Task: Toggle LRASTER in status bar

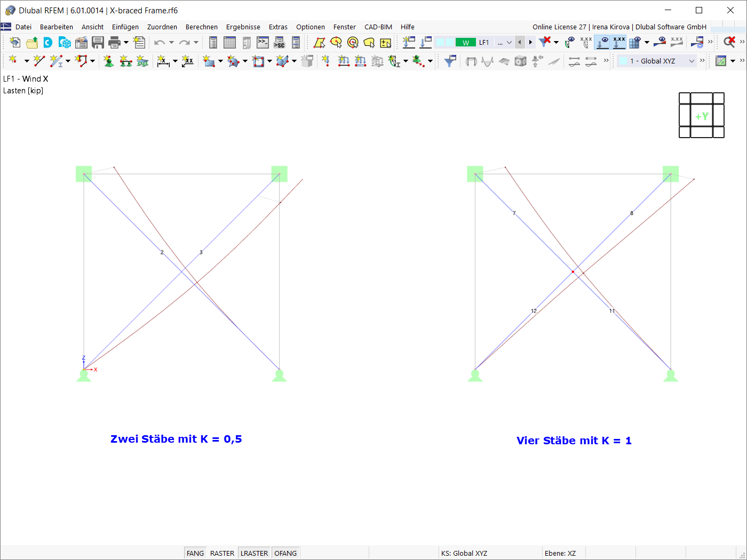Action: 254,553
